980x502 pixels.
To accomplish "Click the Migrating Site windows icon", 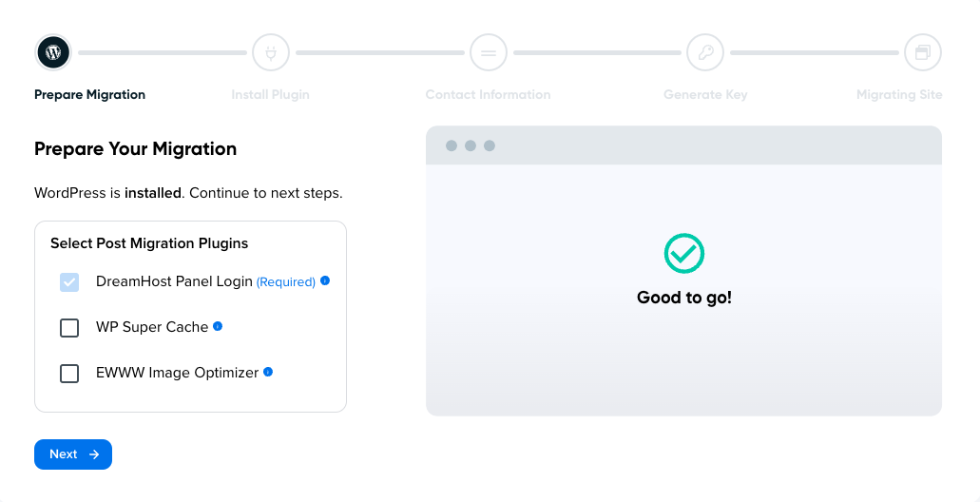I will tap(923, 52).
